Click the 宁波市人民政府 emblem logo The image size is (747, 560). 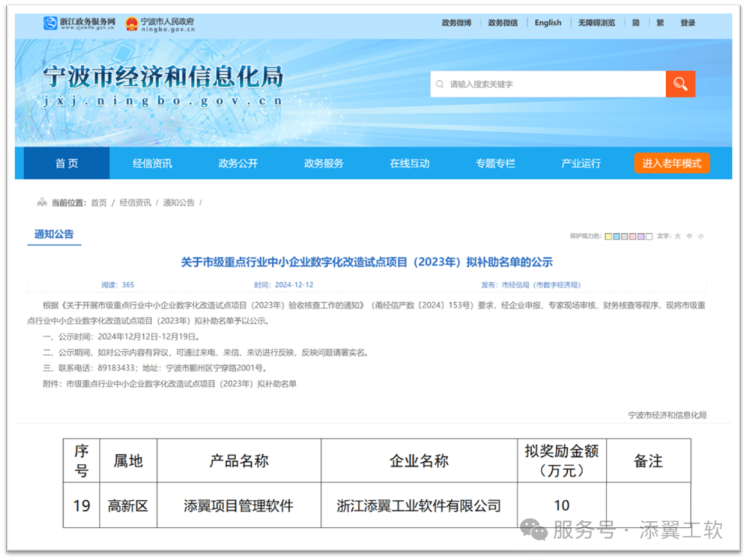pos(160,24)
